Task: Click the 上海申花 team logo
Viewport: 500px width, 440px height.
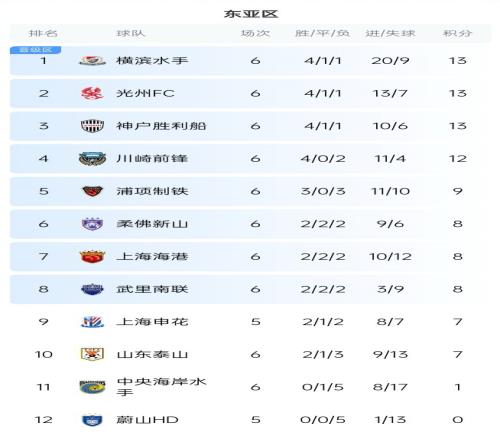Action: [x=92, y=322]
